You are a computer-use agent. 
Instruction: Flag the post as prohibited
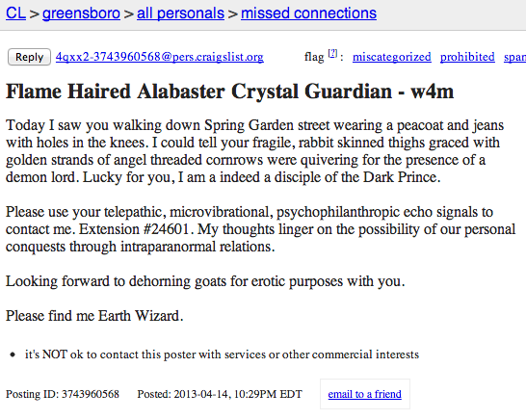click(x=467, y=57)
